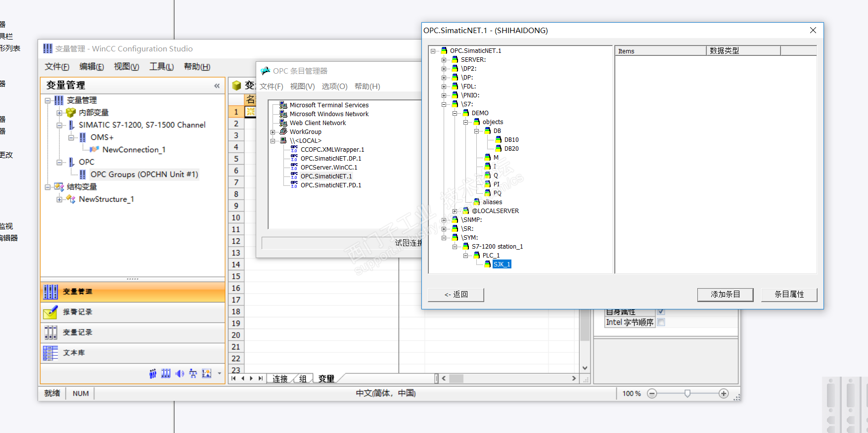Click the OMS+ channel unit icon
868x433 pixels.
point(83,137)
